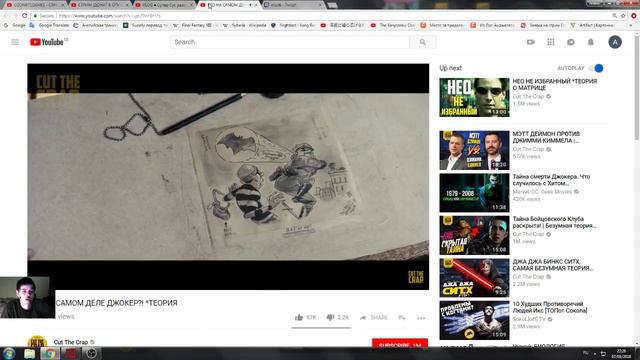Open the ДЖА ДЖА БИНКС СИТХ video title
This screenshot has width=640, height=360.
point(553,265)
